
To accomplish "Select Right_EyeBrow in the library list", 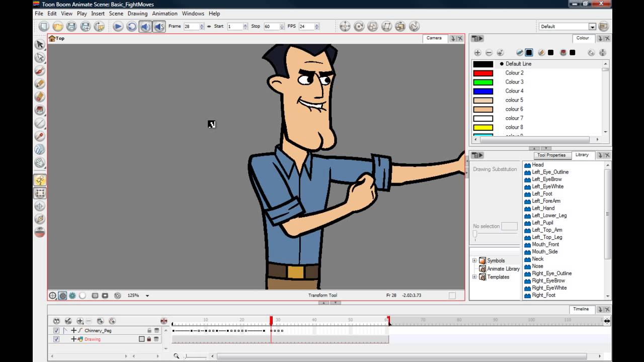I will 548,281.
